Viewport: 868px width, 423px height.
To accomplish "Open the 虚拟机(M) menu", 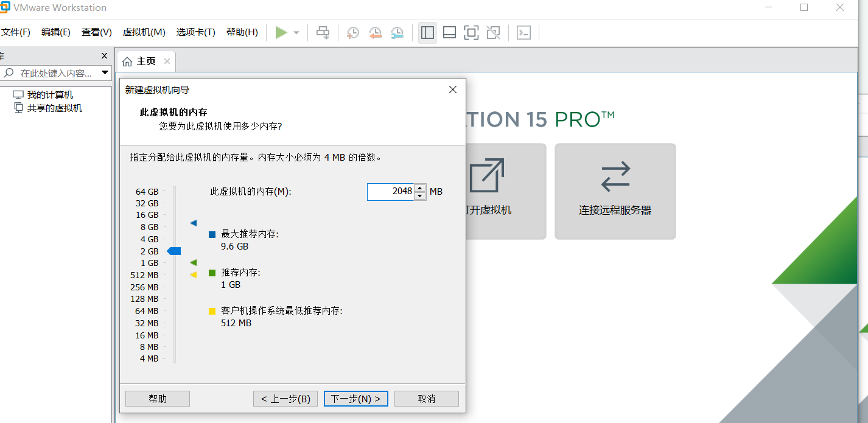I will (x=144, y=32).
